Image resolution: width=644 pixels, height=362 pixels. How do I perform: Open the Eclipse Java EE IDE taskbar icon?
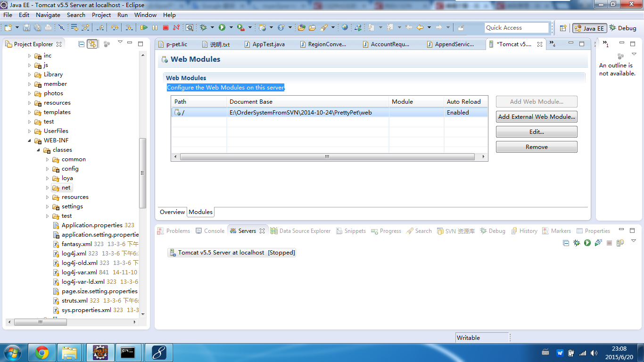click(x=100, y=352)
